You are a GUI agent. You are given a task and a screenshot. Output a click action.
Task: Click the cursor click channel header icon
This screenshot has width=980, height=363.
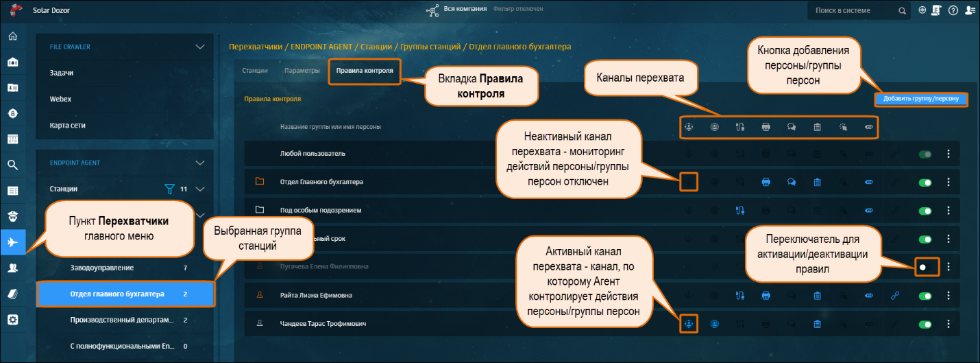[x=843, y=127]
